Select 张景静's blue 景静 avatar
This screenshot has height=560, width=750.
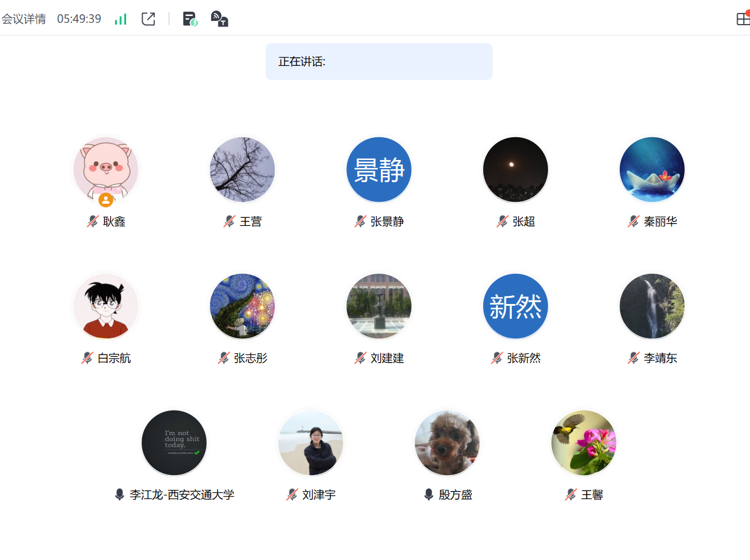pyautogui.click(x=379, y=170)
